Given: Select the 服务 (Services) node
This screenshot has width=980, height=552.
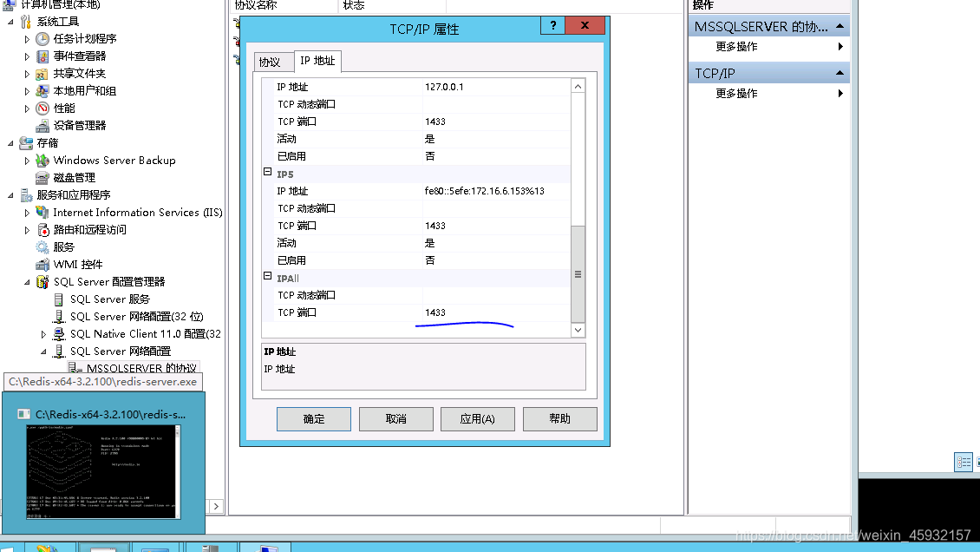Looking at the screenshot, I should 63,246.
